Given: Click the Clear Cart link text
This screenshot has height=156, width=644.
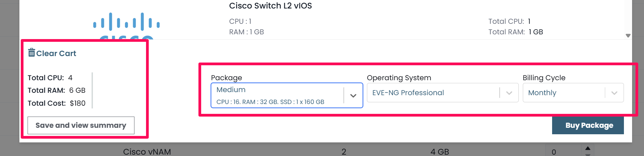Looking at the screenshot, I should [56, 53].
